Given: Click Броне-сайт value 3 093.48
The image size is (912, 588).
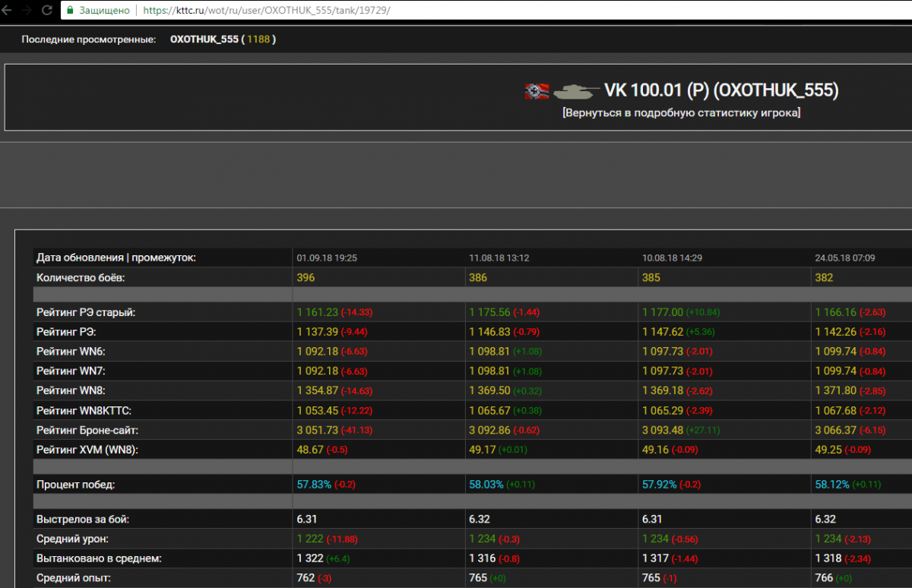Looking at the screenshot, I should [x=663, y=430].
